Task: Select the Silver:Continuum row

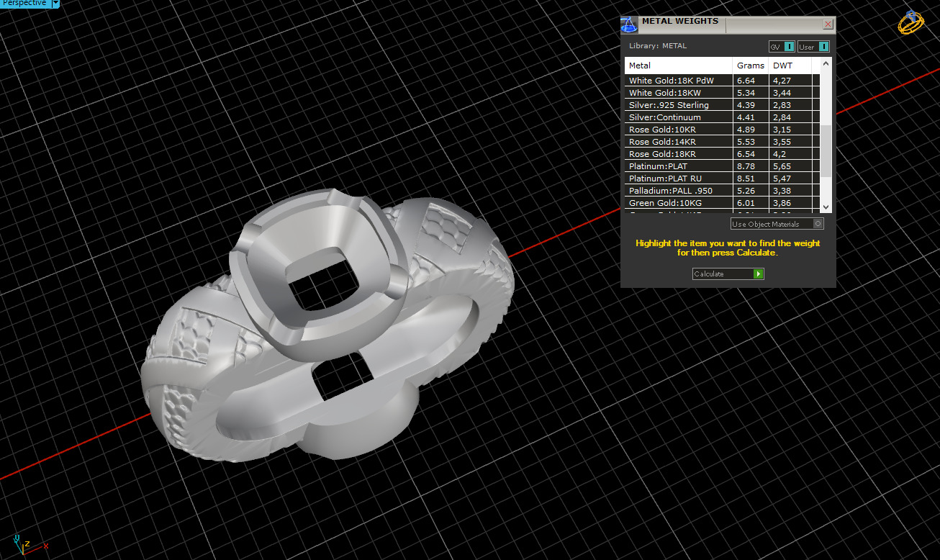Action: [722, 117]
